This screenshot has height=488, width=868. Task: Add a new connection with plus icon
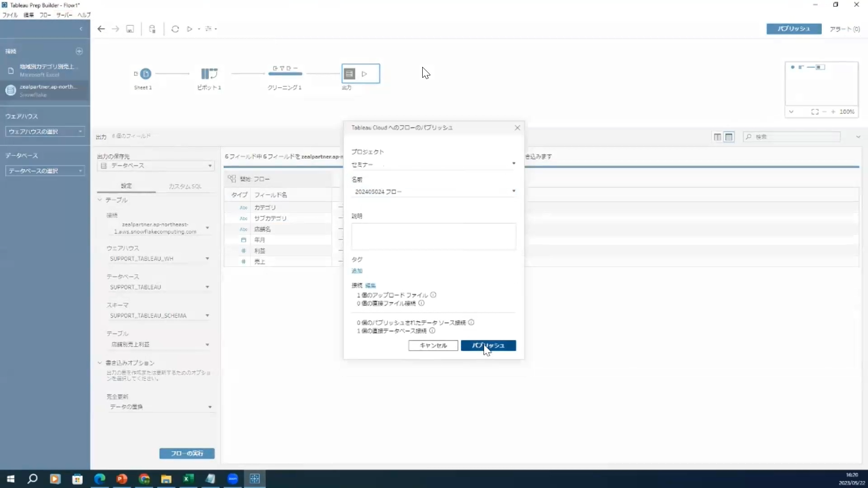(79, 51)
